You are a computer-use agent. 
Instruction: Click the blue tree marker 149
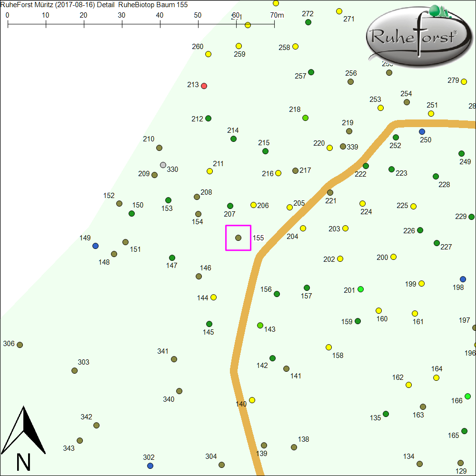96,246
